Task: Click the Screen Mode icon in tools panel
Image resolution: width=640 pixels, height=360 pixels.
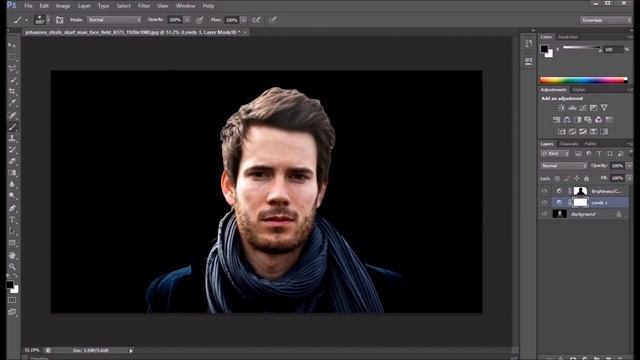Action: tap(12, 312)
